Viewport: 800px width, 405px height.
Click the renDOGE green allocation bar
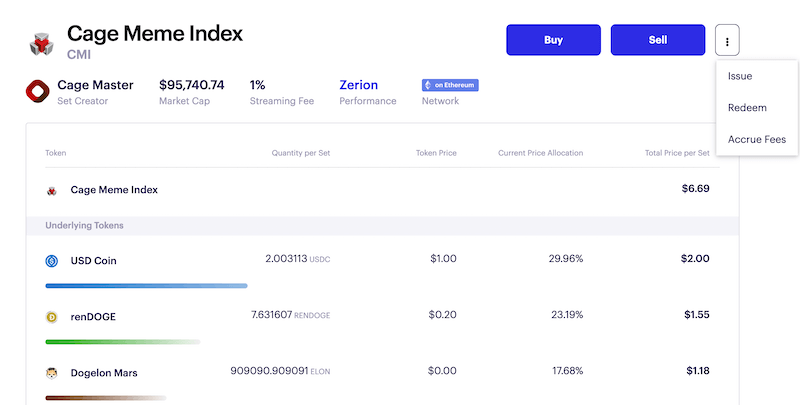point(123,342)
